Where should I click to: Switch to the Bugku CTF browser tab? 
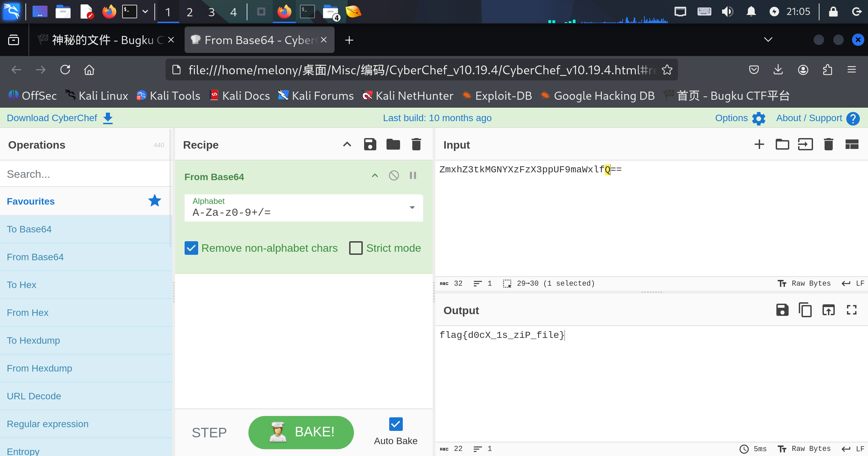105,40
